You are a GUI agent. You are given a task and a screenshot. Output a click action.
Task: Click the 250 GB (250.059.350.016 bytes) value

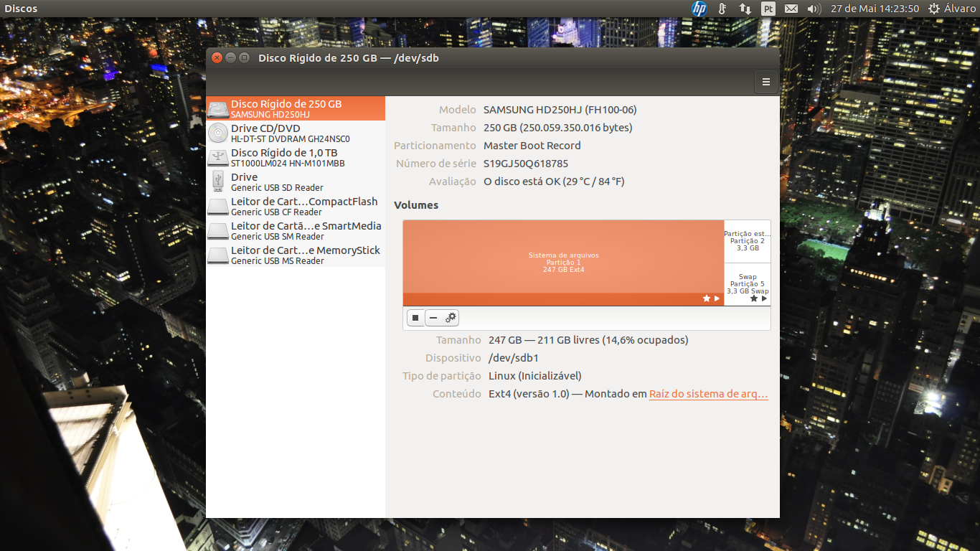coord(558,128)
